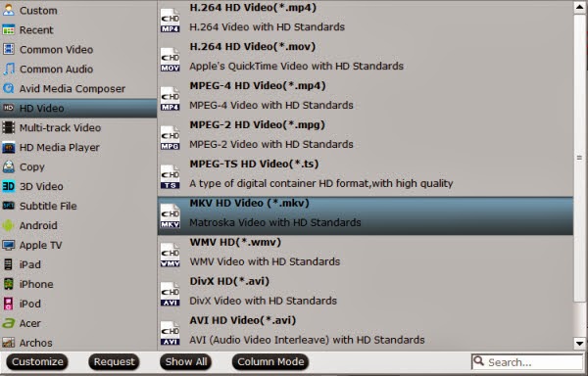The image size is (588, 376).
Task: Click the Subtitle File SRT icon
Action: point(8,206)
